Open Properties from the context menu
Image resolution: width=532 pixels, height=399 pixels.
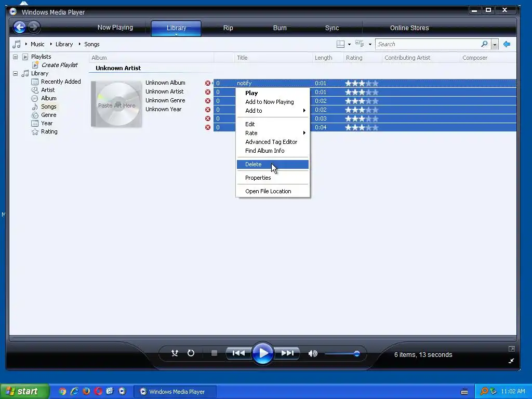click(273, 178)
